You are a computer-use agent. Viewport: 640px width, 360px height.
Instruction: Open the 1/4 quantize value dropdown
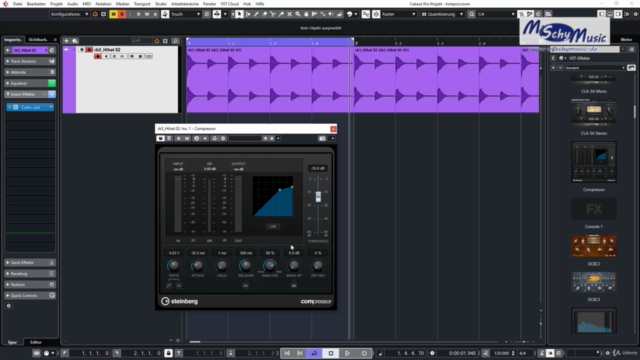(496, 14)
